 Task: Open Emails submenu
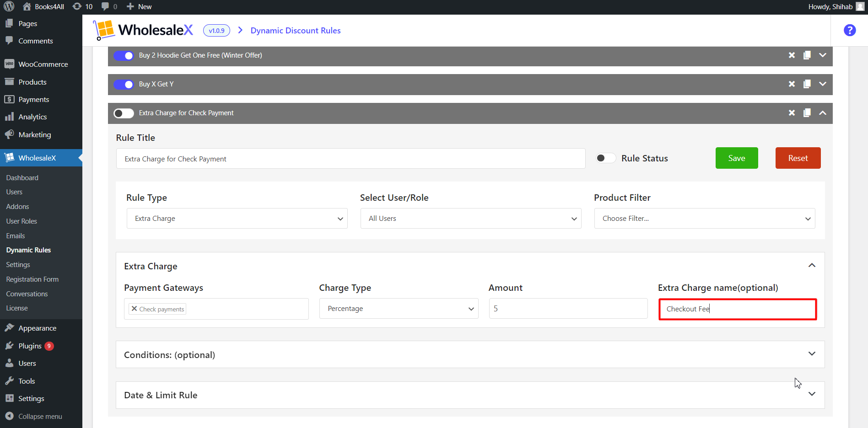pyautogui.click(x=16, y=236)
